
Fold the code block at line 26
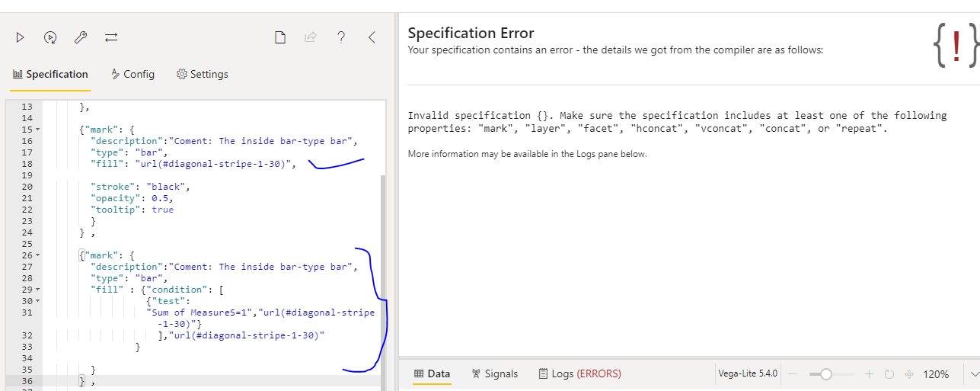(x=37, y=255)
